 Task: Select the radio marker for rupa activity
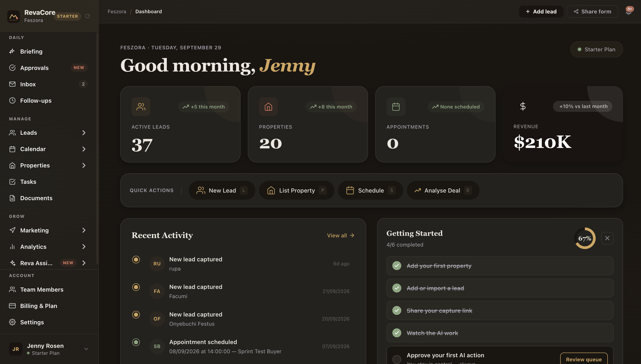136,260
